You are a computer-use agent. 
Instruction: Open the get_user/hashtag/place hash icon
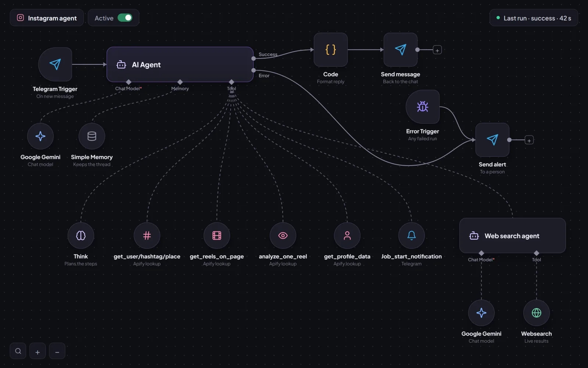(147, 236)
